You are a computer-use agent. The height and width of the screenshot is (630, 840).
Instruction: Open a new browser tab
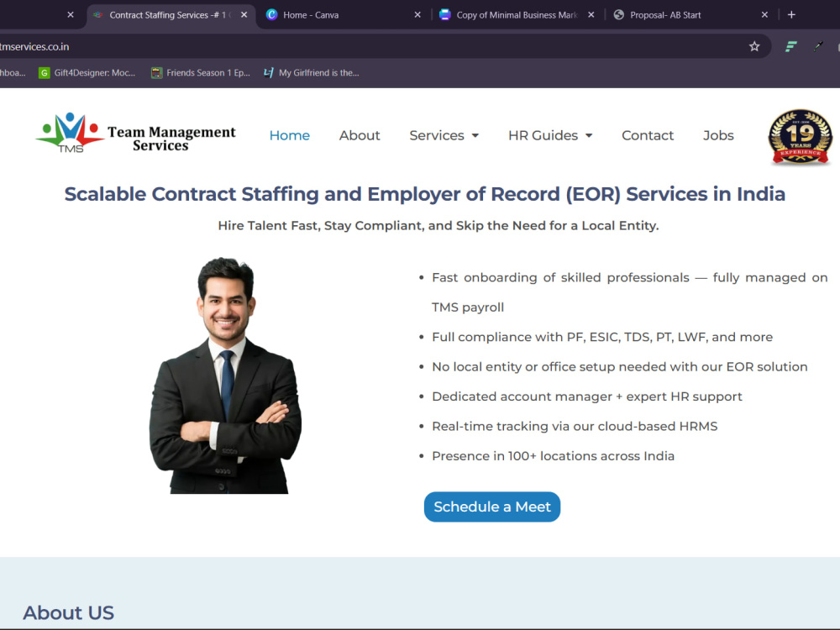click(791, 15)
